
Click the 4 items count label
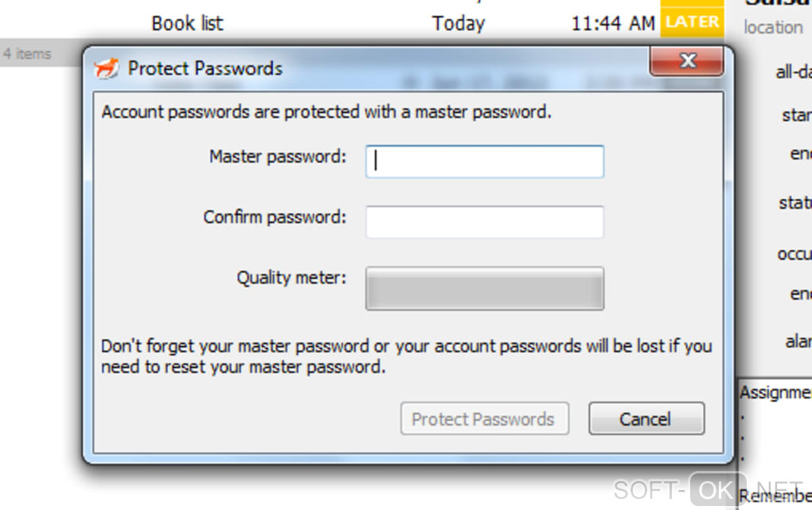[27, 54]
